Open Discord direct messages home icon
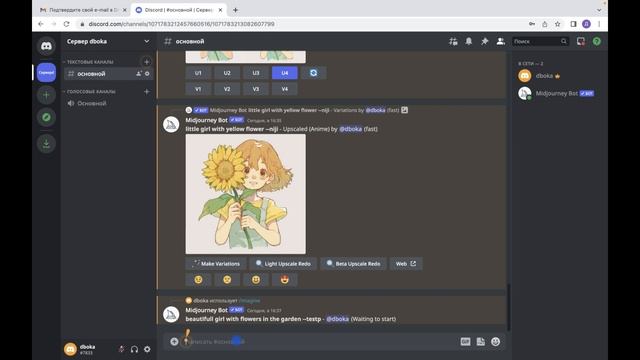The height and width of the screenshot is (360, 640). 46,46
